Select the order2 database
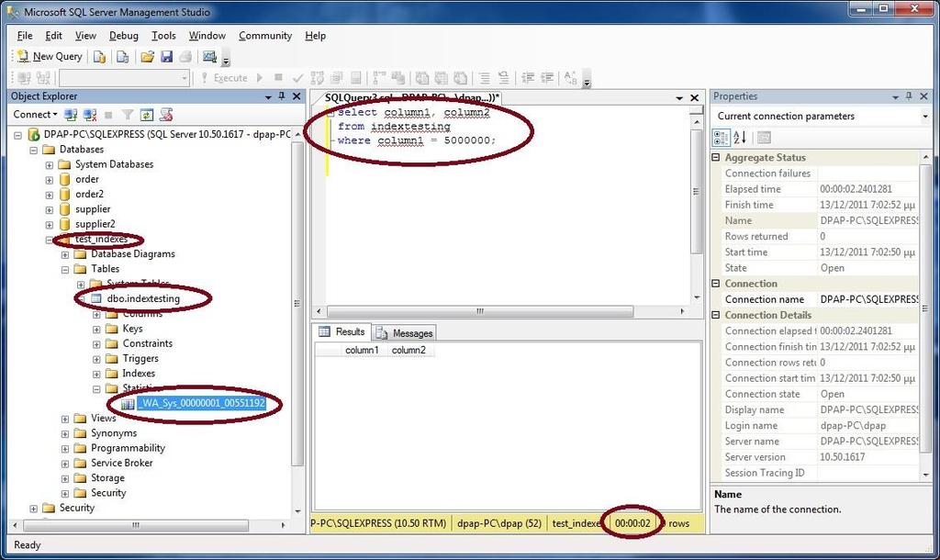940x560 pixels. [89, 195]
